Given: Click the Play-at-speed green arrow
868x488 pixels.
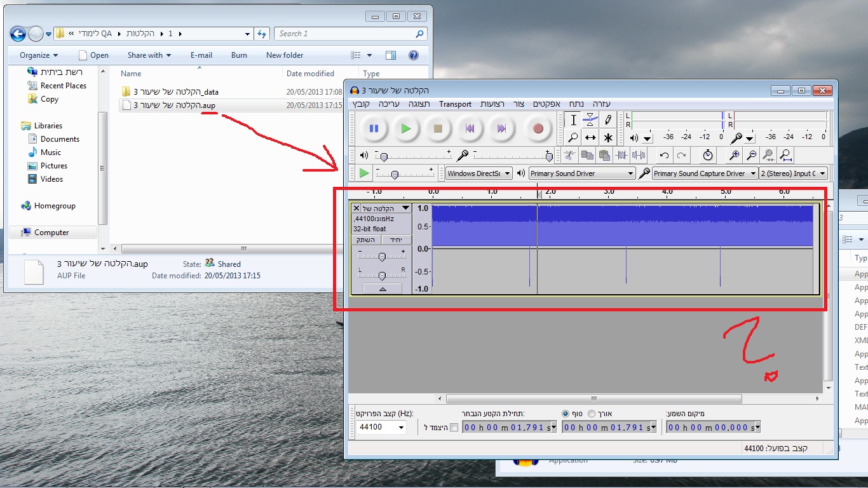Looking at the screenshot, I should [x=363, y=173].
